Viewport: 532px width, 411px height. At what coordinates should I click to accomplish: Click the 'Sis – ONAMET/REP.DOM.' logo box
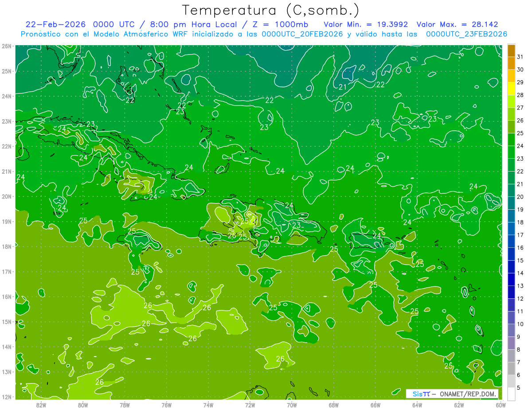(452, 394)
